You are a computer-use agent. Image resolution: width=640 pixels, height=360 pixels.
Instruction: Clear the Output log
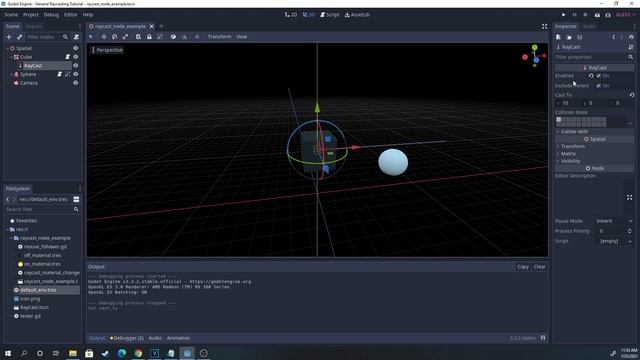pos(540,267)
